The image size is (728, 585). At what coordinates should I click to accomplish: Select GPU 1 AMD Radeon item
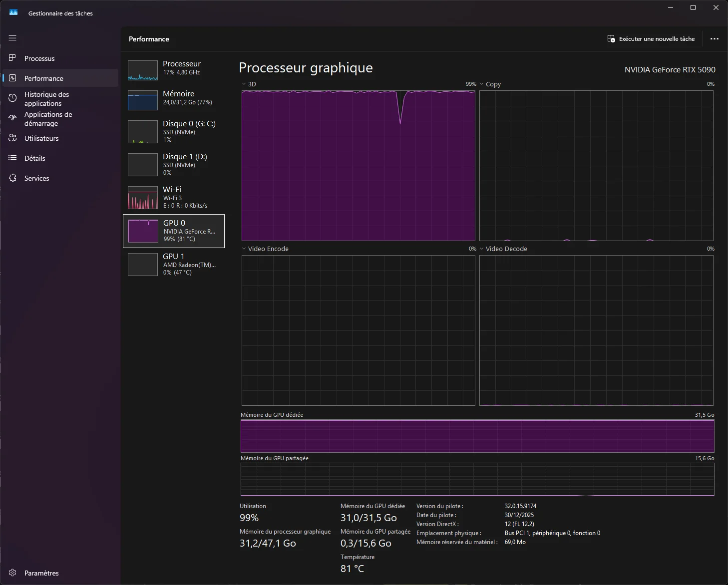(x=174, y=264)
